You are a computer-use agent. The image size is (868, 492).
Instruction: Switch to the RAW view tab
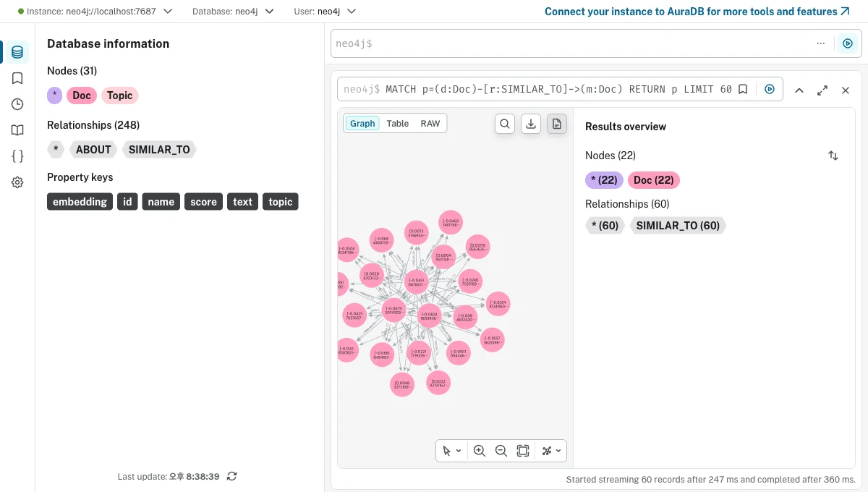click(x=430, y=124)
